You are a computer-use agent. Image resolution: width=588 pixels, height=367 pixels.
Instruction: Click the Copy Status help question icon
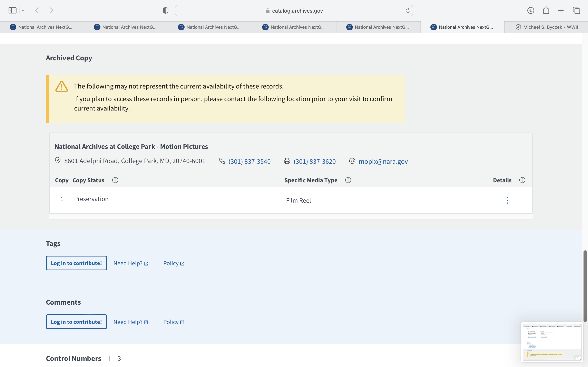click(x=115, y=180)
